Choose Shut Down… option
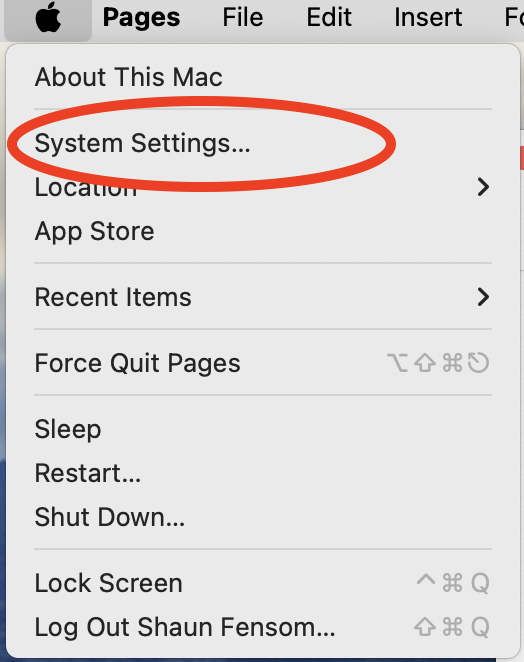This screenshot has width=524, height=662. click(x=110, y=517)
